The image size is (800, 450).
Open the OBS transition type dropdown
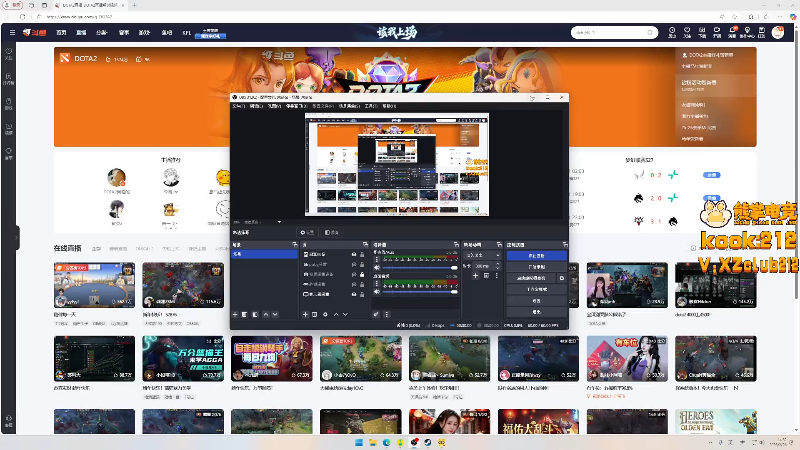482,255
